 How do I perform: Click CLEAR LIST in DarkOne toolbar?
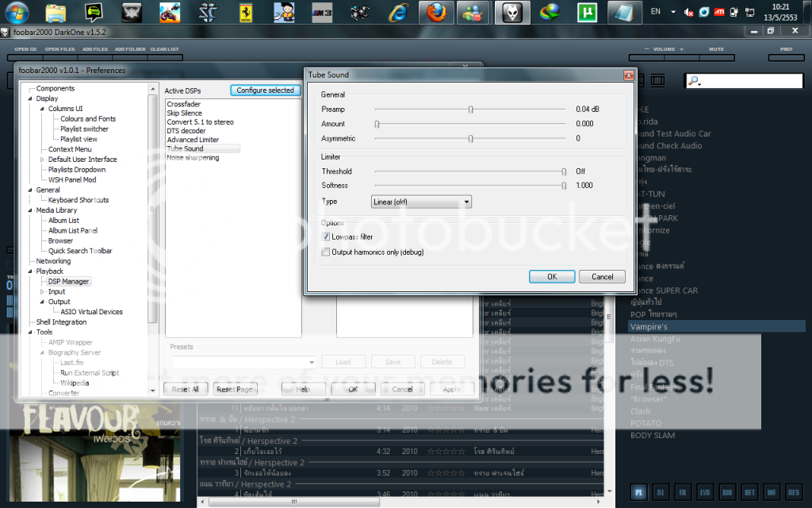(x=164, y=49)
